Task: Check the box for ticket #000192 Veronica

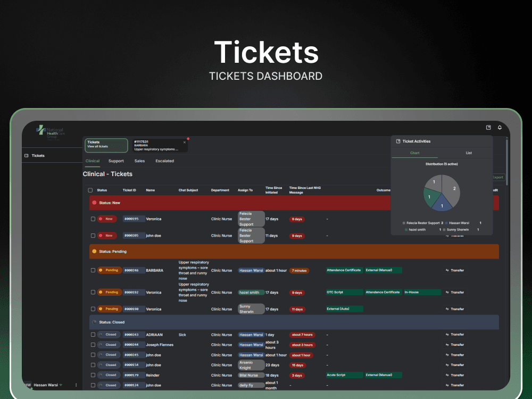Action: [93, 292]
